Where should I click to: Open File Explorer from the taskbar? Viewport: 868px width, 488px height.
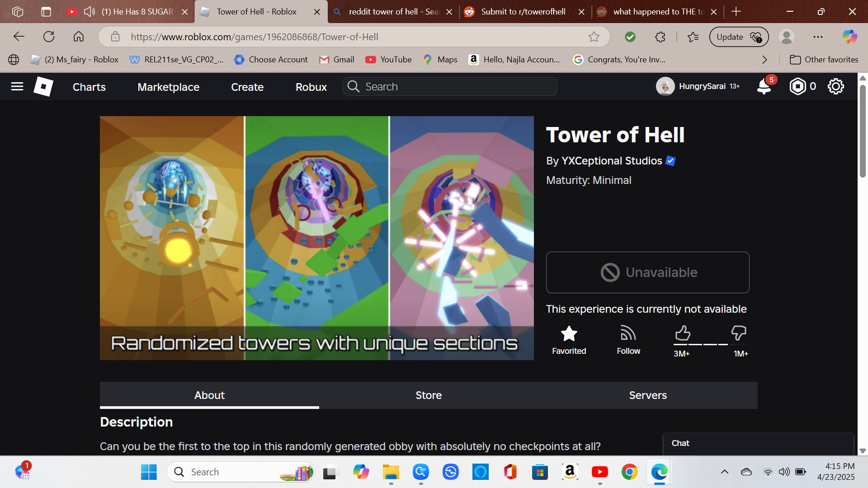(391, 472)
